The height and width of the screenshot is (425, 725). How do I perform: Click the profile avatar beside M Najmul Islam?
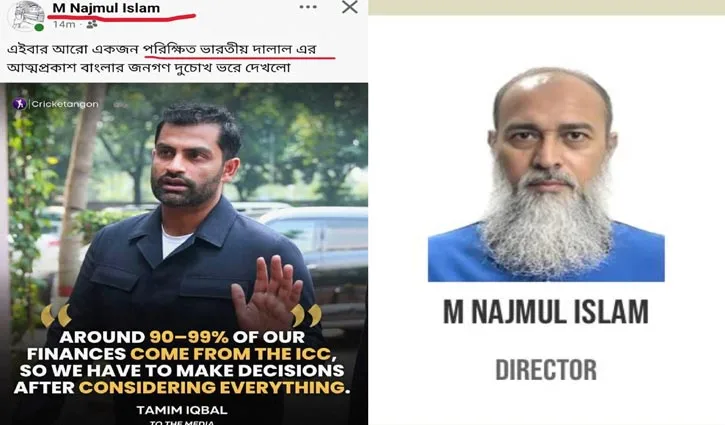tap(26, 16)
